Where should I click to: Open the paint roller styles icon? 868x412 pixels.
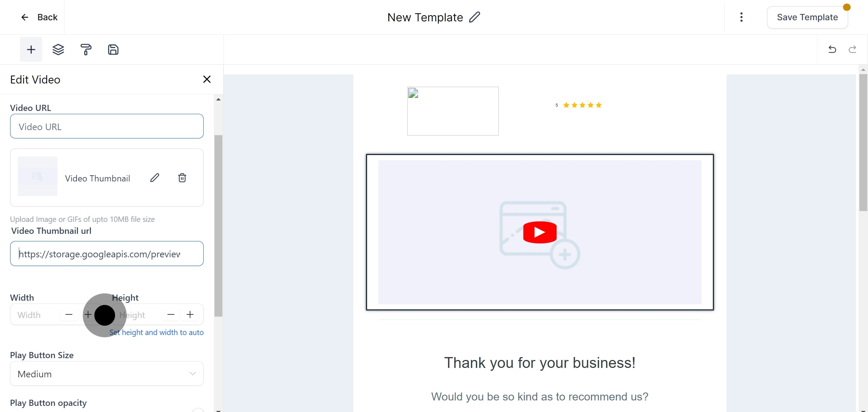[x=86, y=50]
